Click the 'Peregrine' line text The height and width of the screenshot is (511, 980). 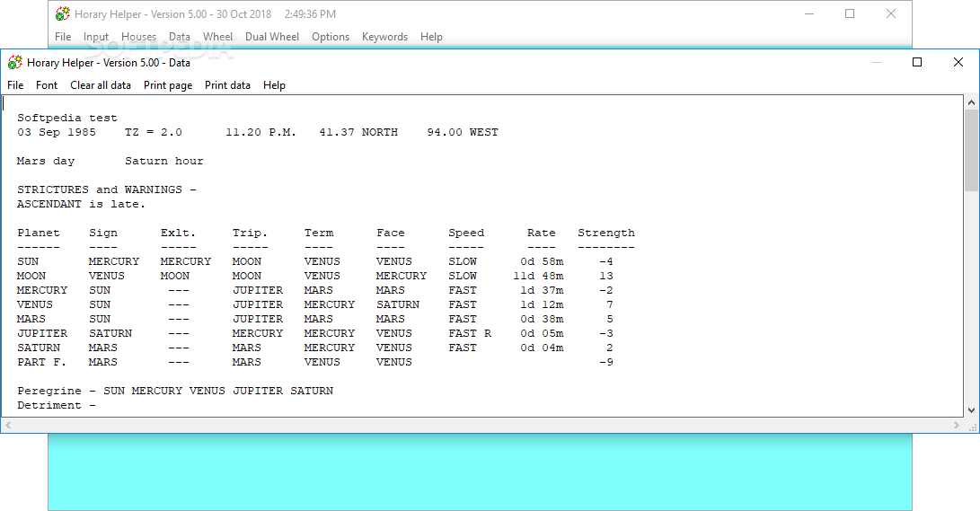tap(175, 391)
